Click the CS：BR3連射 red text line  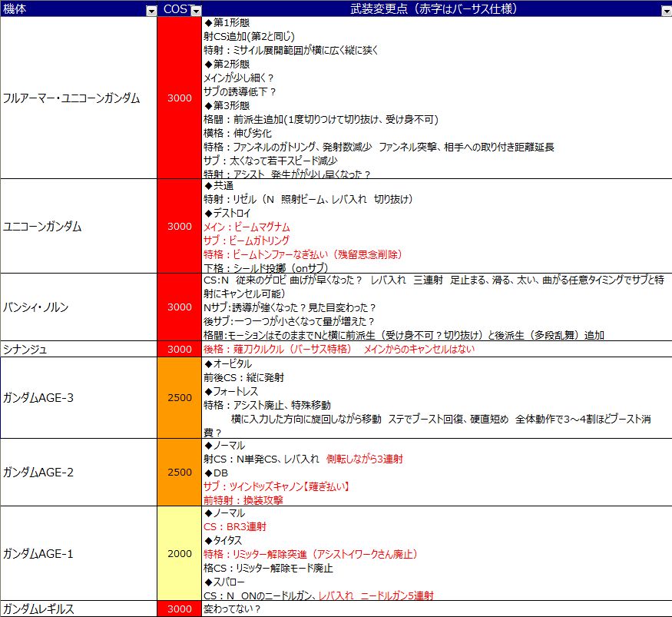pos(235,526)
